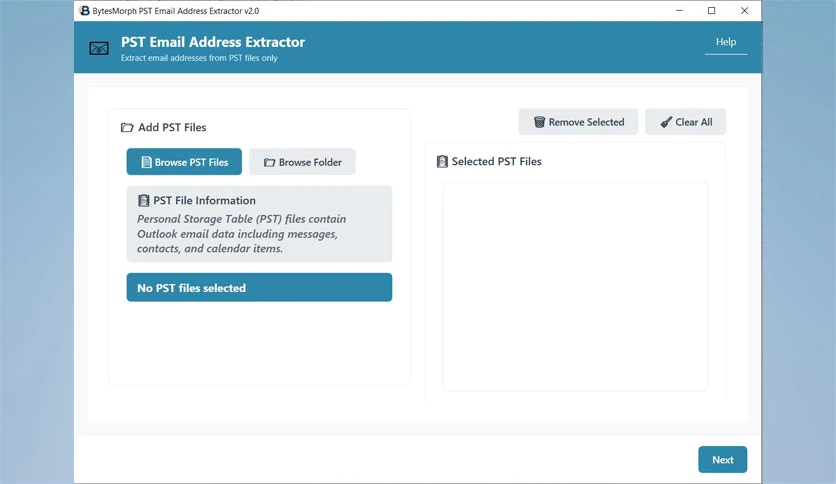Screen dimensions: 836x484
Task: Click the envelope logo icon in header
Action: 99,49
